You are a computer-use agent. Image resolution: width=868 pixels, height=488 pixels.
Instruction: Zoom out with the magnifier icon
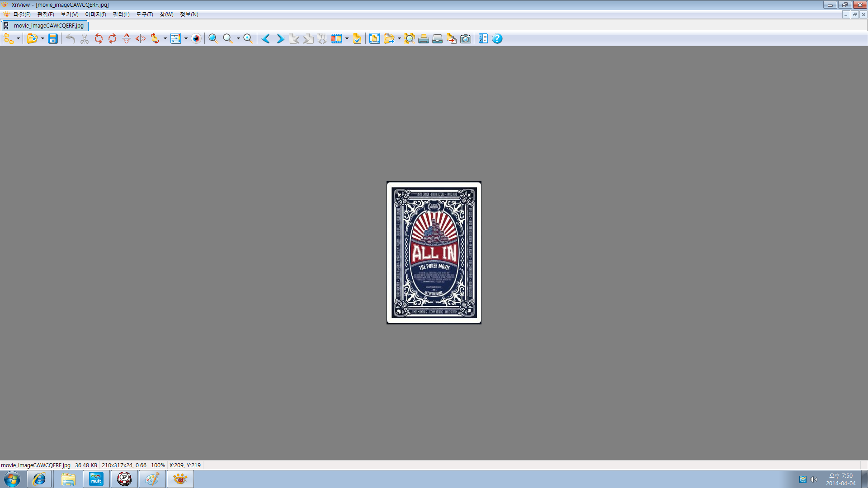(x=228, y=39)
